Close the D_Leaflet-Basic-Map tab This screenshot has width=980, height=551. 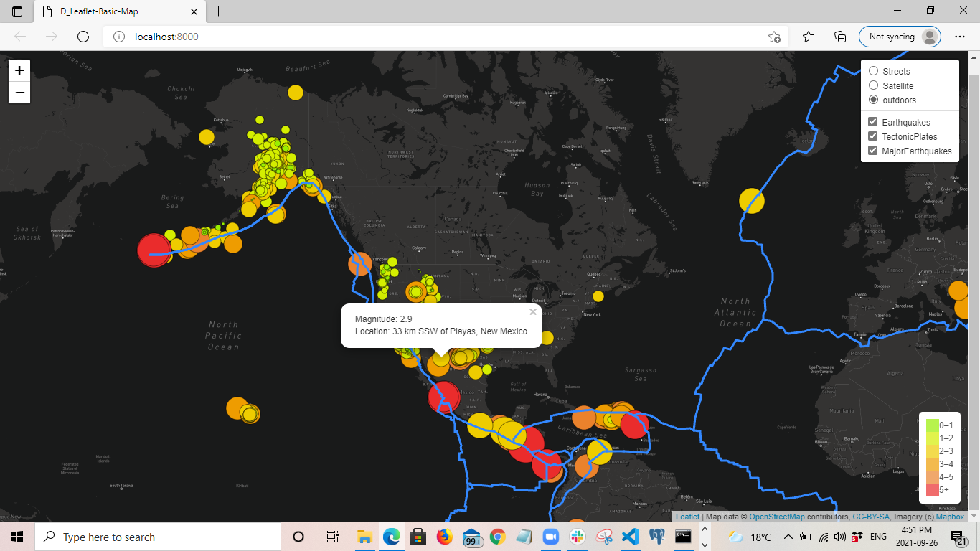coord(194,11)
